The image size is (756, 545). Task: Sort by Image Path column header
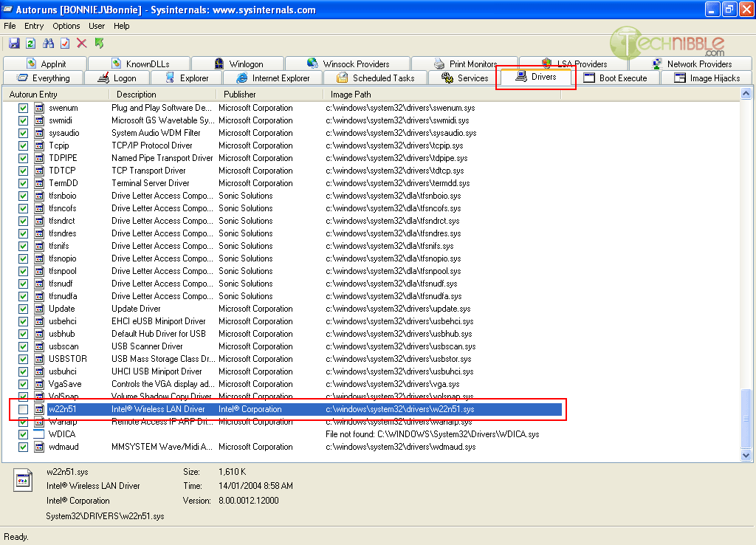pyautogui.click(x=442, y=95)
